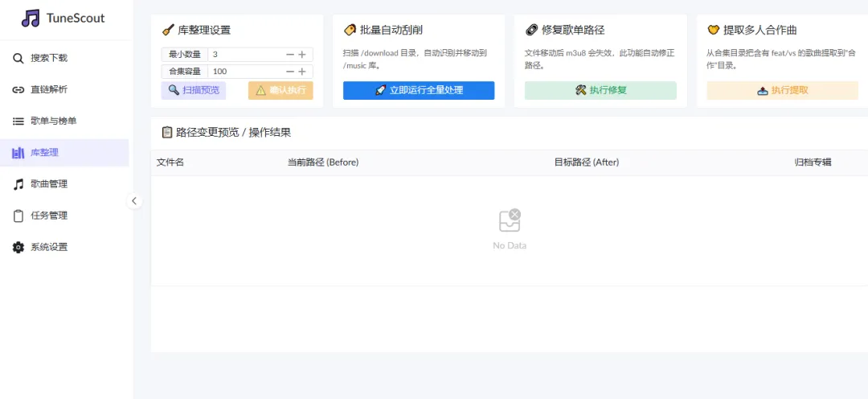Click the 归档专辑 column header

[813, 162]
